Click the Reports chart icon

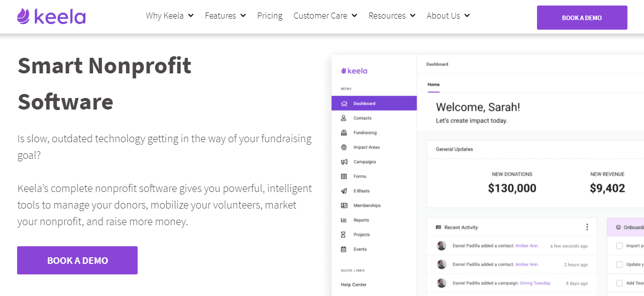click(x=344, y=220)
